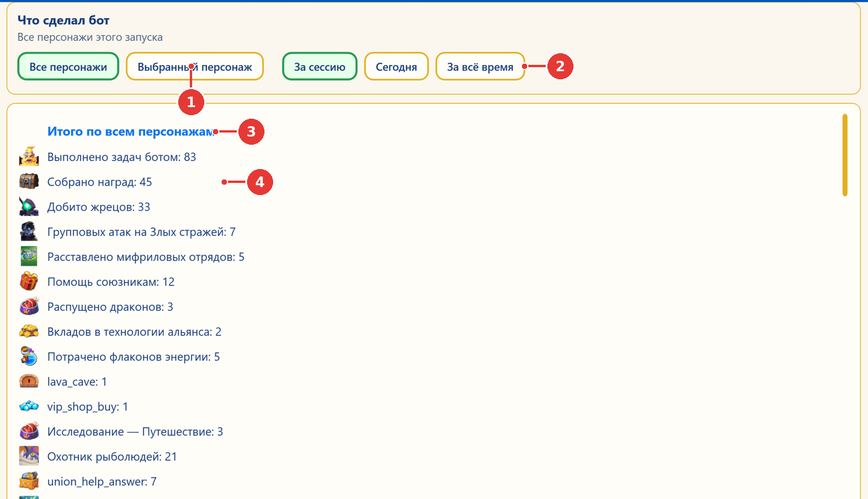Choose the "Сегодня" period
Viewport: 868px width, 499px height.
(x=396, y=67)
